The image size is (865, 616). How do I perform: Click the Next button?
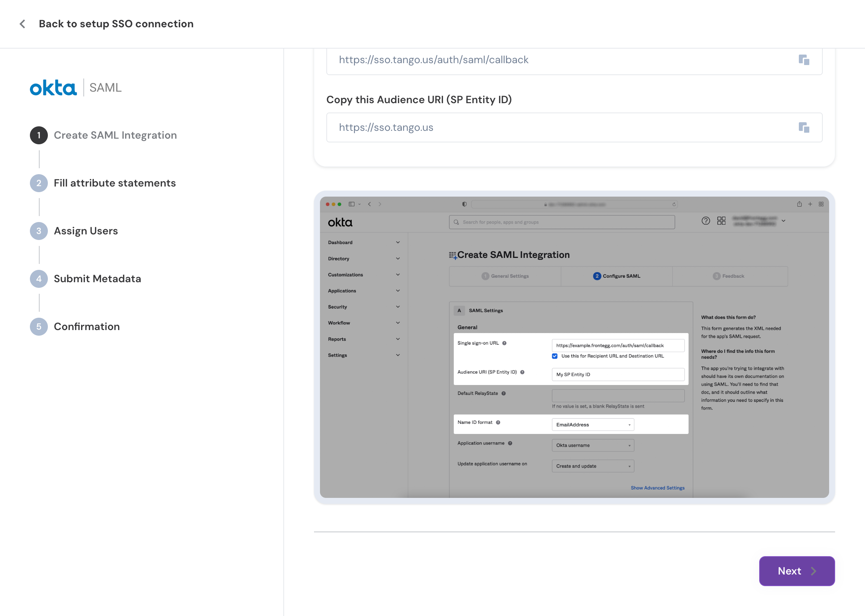coord(797,571)
